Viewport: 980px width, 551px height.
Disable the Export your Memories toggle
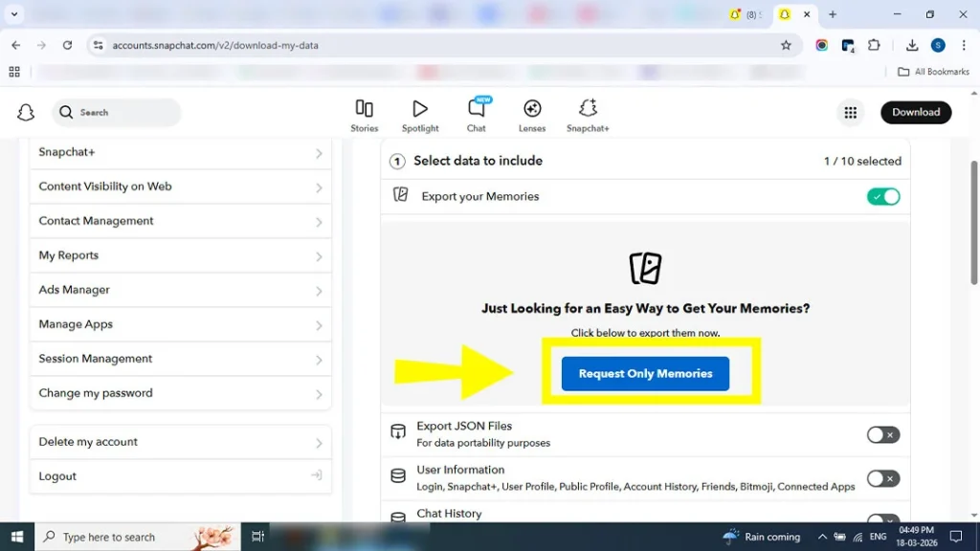882,196
